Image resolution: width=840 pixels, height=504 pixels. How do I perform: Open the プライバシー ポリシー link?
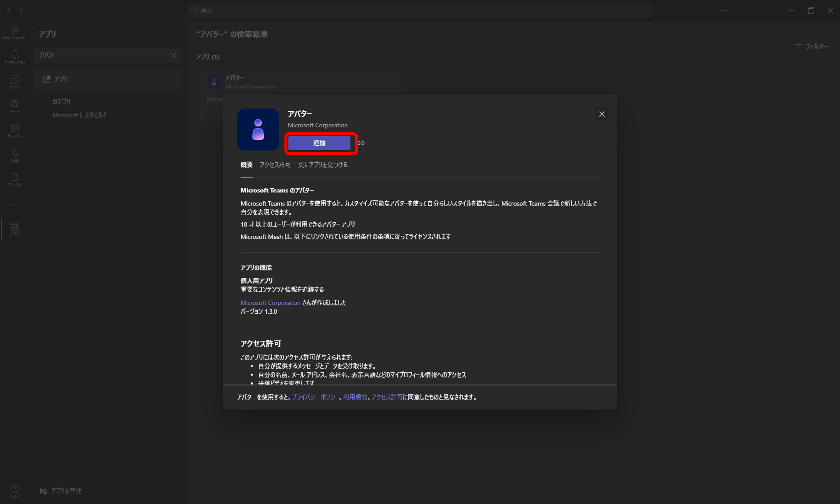tap(315, 397)
